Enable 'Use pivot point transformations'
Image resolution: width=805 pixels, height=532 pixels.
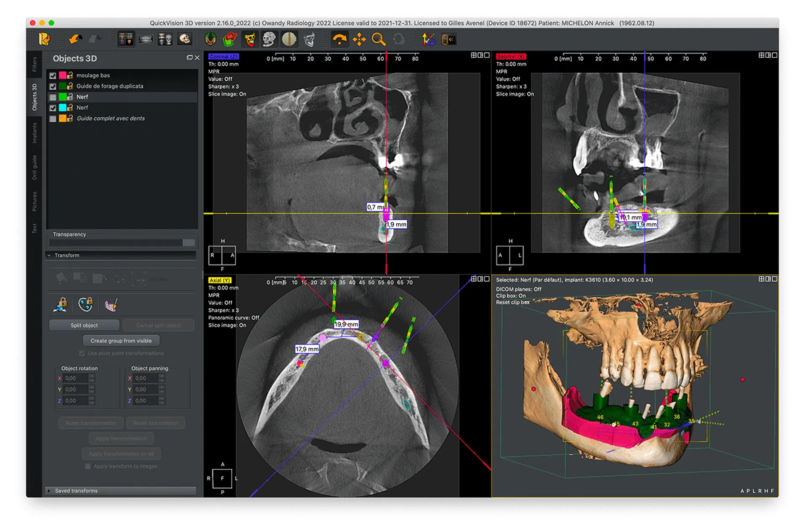(82, 353)
